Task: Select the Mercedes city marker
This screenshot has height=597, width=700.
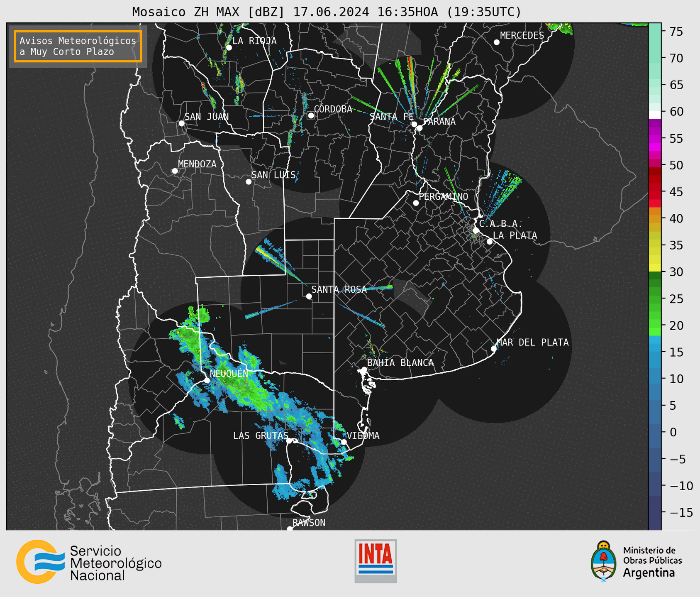Action: pyautogui.click(x=497, y=42)
